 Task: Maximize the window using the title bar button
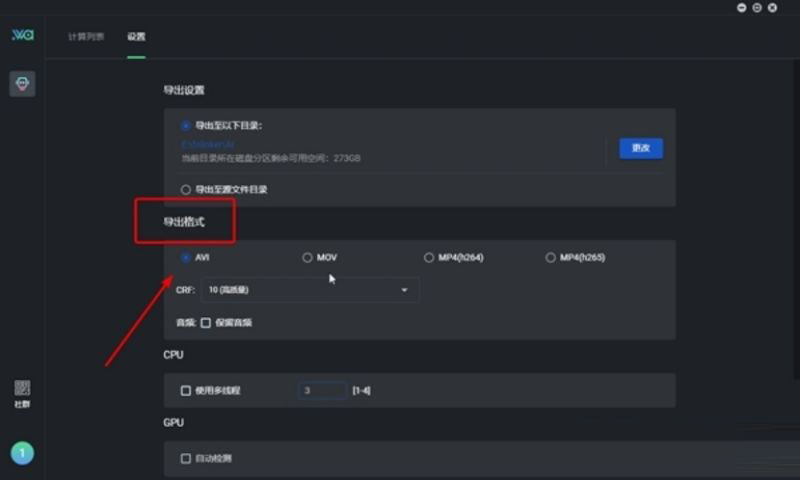757,8
